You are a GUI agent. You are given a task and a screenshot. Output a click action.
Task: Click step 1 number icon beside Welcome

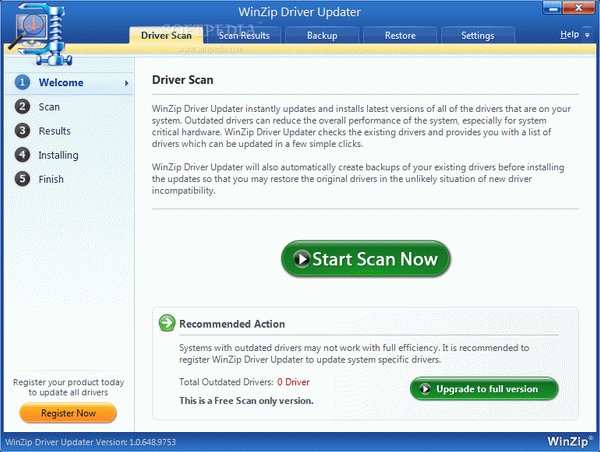[22, 82]
